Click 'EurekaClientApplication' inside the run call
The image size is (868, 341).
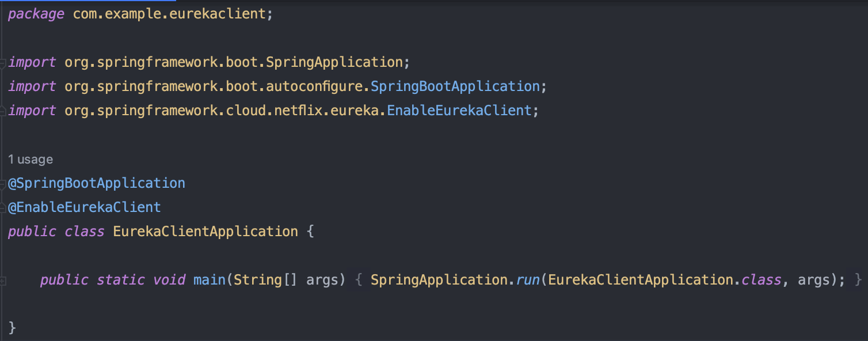pyautogui.click(x=641, y=280)
